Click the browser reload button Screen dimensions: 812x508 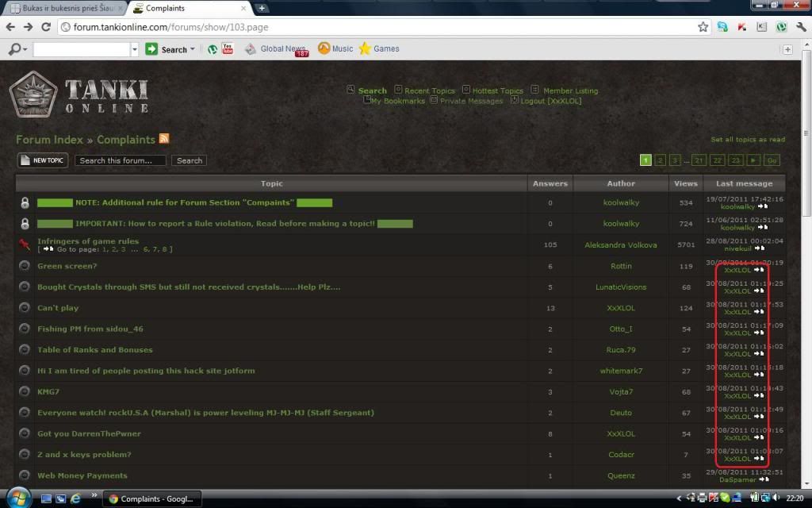click(47, 27)
